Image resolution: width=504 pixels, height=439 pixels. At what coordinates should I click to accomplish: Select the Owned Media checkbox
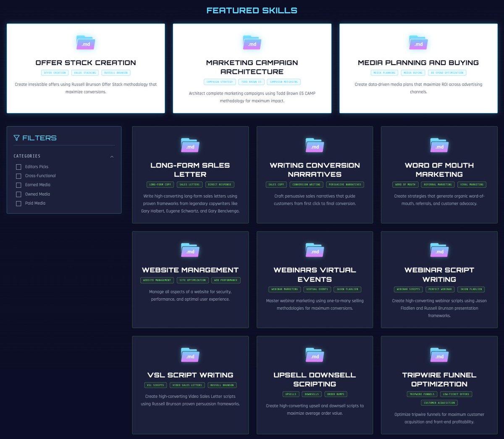click(x=18, y=195)
